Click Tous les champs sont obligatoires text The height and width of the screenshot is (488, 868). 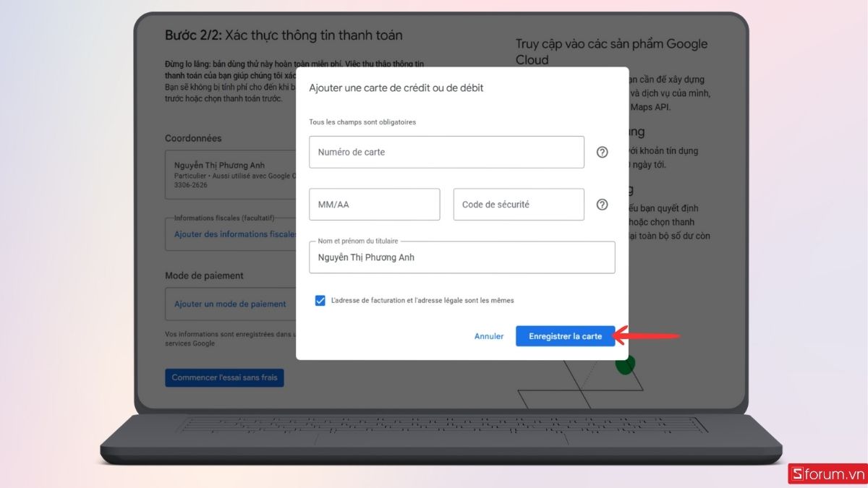[362, 122]
